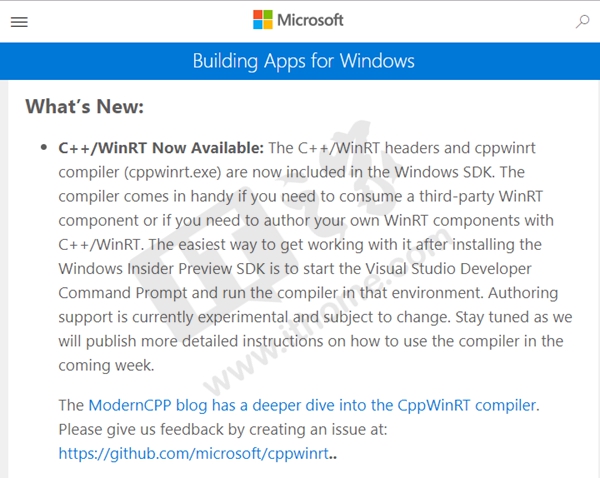Click the What's New heading
Image resolution: width=600 pixels, height=478 pixels.
[x=85, y=106]
